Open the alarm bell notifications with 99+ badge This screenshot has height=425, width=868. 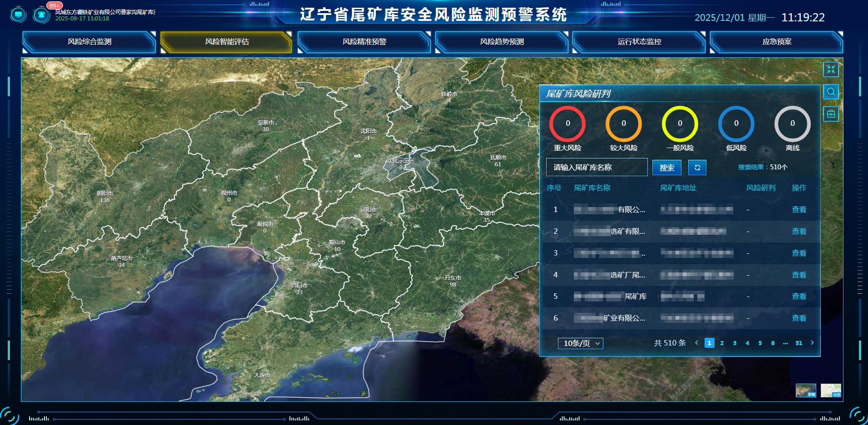coord(40,14)
